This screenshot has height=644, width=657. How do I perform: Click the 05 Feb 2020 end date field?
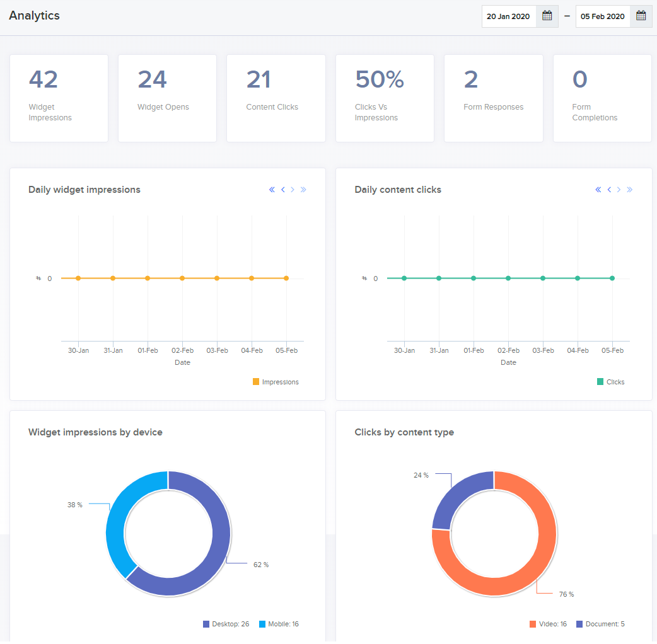[603, 16]
